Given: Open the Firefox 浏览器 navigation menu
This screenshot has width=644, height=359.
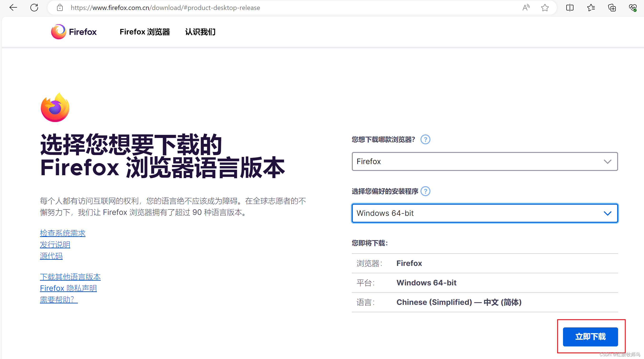Looking at the screenshot, I should point(144,32).
